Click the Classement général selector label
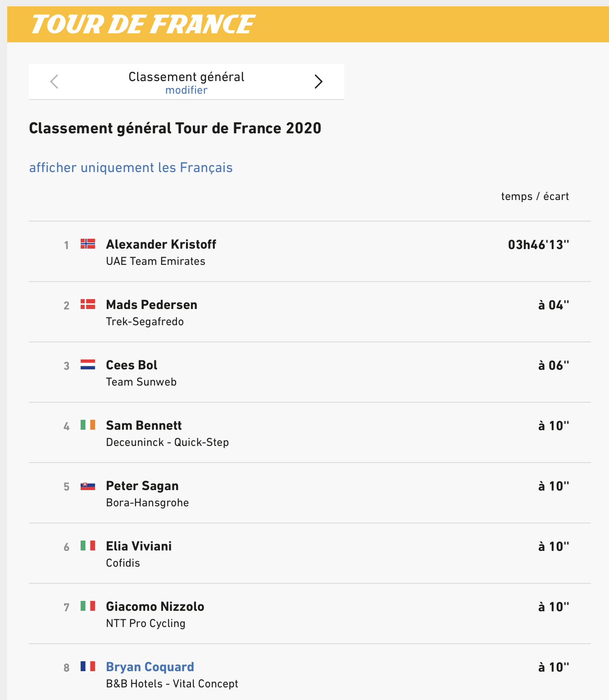609x700 pixels. (186, 77)
